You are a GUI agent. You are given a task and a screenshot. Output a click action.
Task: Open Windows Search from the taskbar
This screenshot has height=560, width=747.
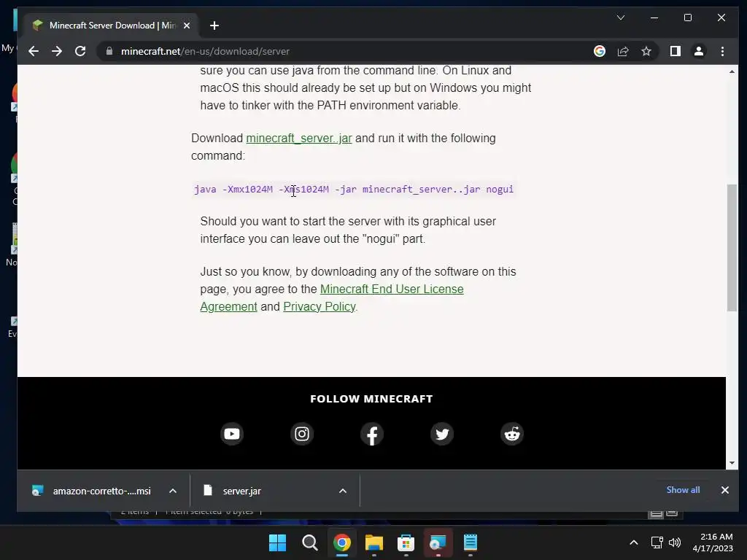click(309, 542)
